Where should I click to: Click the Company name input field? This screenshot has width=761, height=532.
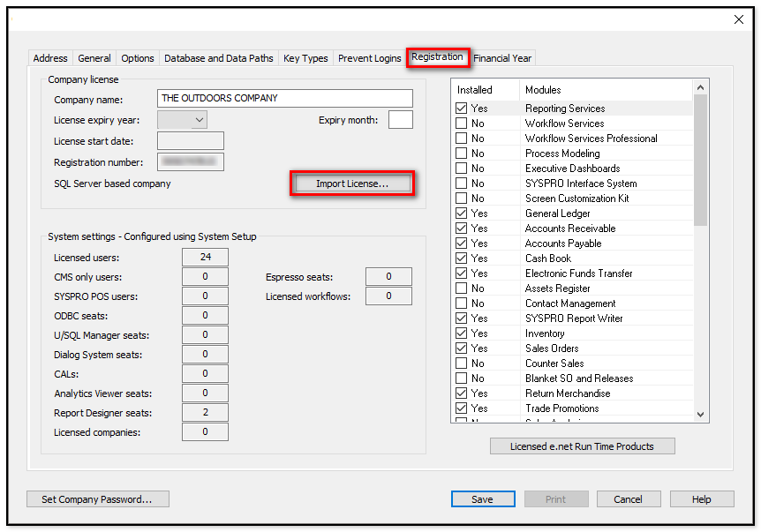point(284,99)
